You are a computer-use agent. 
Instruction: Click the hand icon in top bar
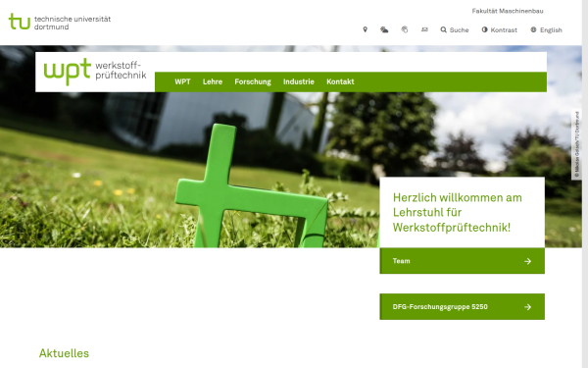(404, 29)
